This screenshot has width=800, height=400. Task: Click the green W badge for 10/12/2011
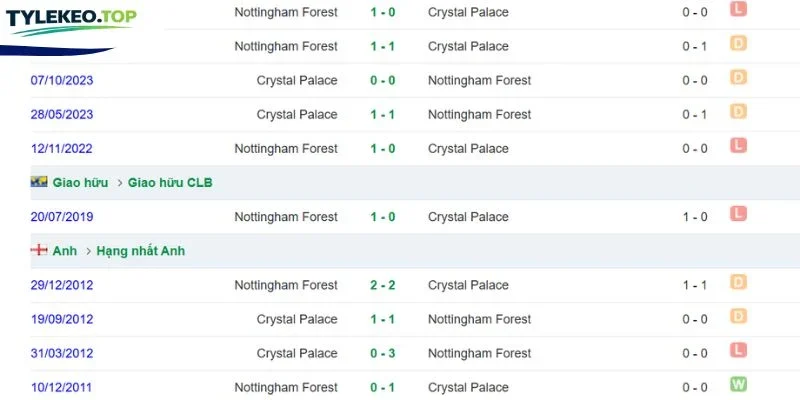point(738,384)
